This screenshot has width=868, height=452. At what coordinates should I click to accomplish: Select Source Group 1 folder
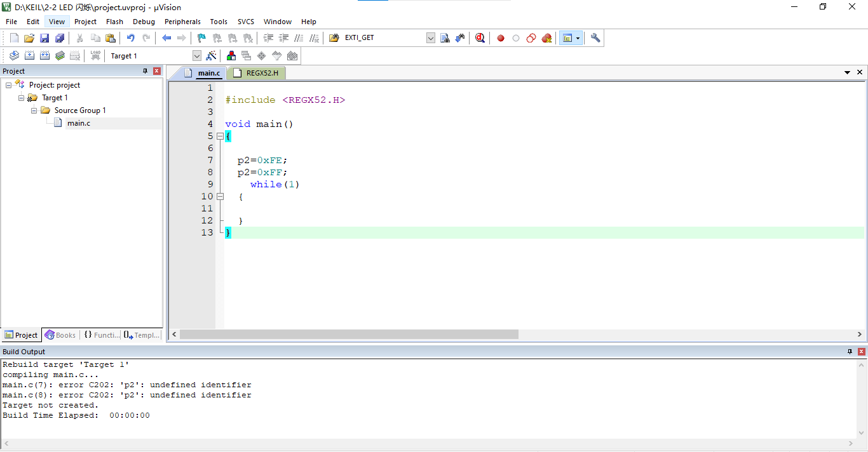tap(80, 110)
